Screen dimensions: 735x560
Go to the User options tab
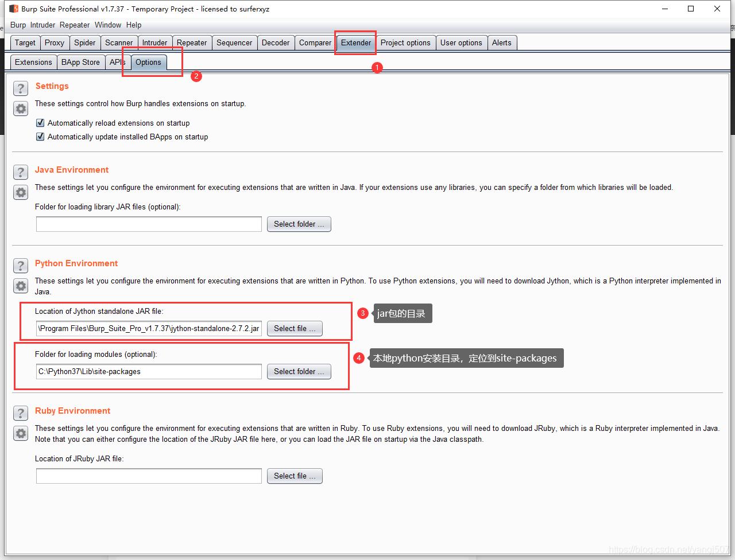point(461,42)
